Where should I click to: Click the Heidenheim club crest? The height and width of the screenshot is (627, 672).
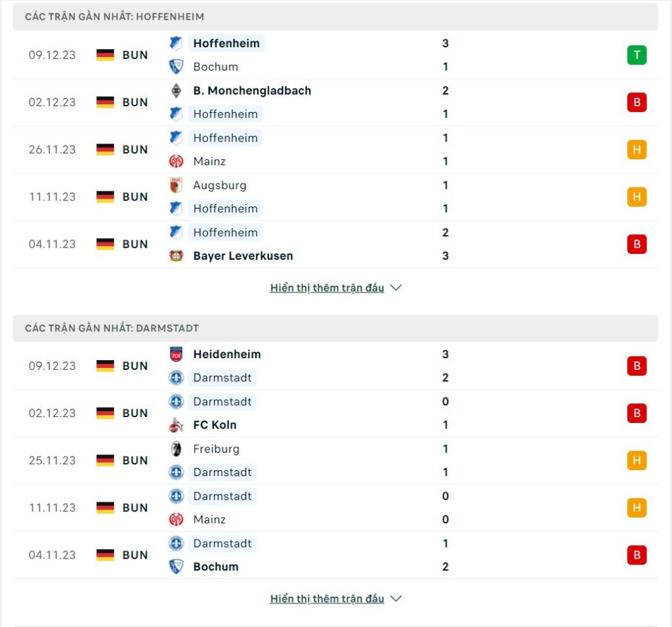(x=176, y=354)
